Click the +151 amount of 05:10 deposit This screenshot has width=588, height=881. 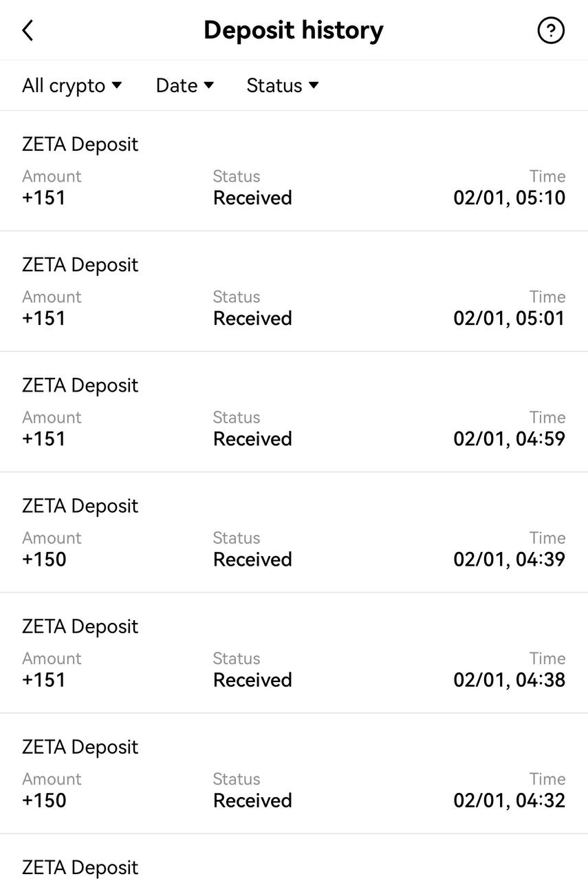[44, 198]
